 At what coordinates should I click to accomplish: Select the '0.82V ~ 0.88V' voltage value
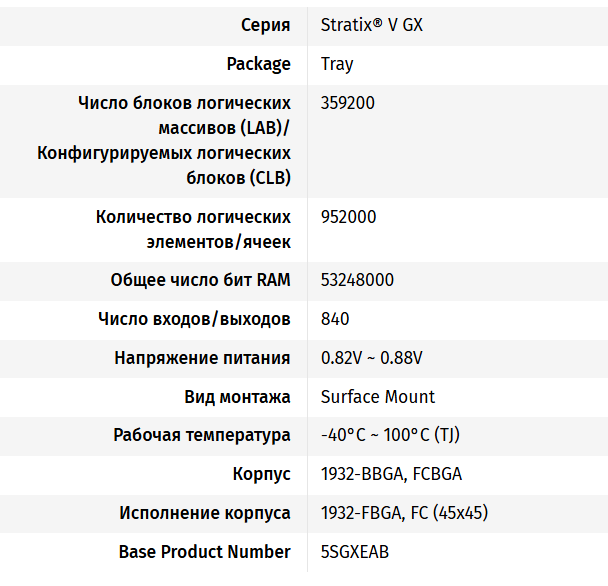click(371, 358)
